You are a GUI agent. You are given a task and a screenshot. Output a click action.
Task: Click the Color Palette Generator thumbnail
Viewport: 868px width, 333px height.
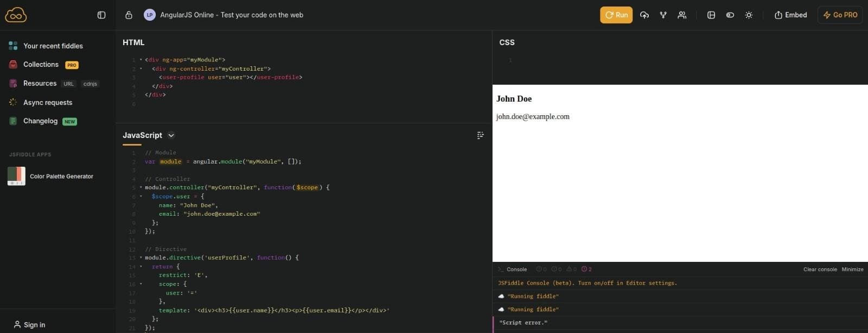(16, 176)
